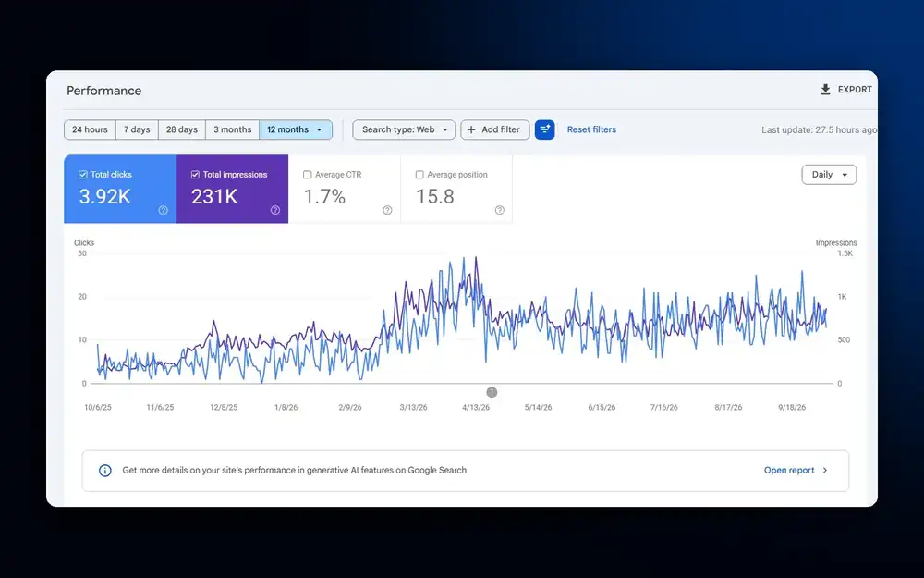Click the Impressions axis title

(836, 243)
